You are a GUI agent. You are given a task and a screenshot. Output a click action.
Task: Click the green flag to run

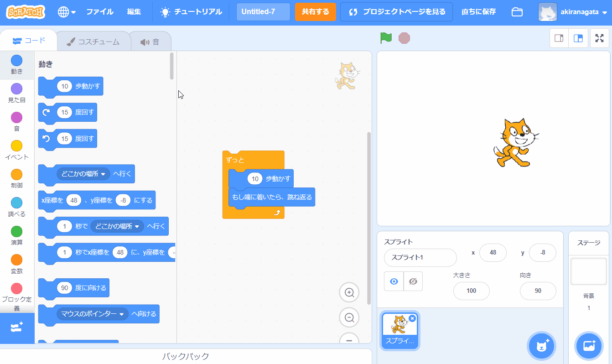[x=386, y=38]
